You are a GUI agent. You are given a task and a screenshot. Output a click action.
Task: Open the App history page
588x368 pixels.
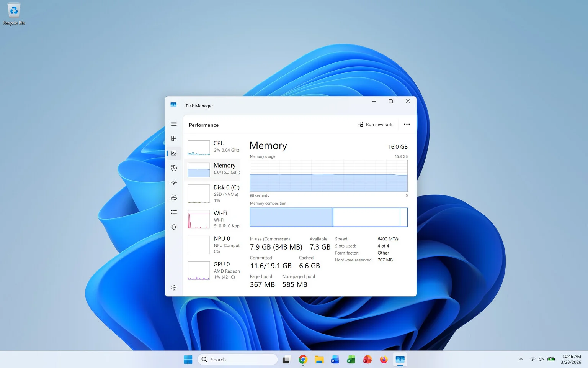tap(174, 168)
